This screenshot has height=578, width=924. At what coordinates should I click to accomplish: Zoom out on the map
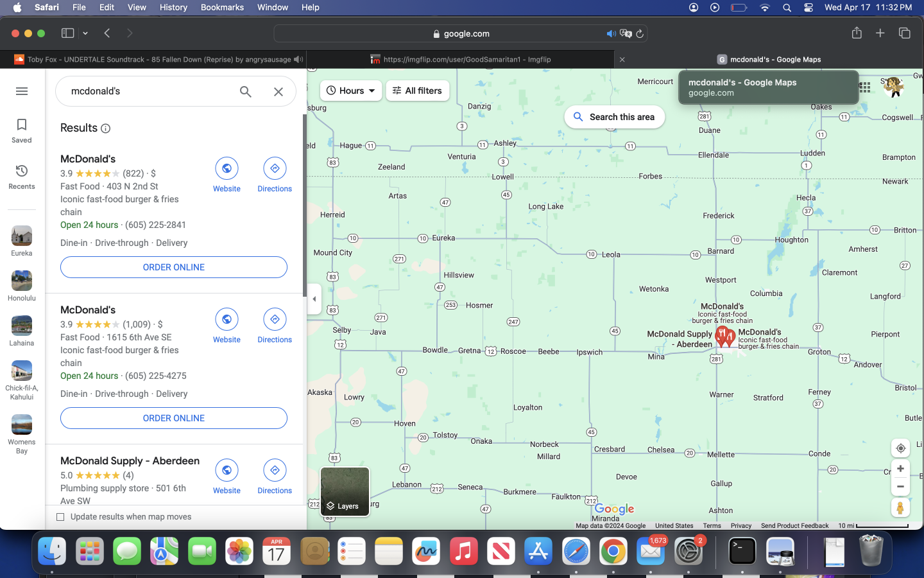coord(900,487)
